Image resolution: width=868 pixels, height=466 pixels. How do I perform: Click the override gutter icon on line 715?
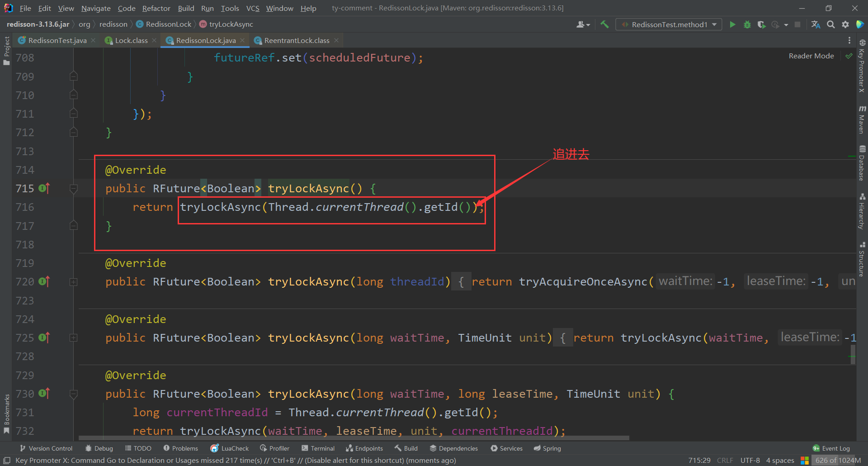[44, 188]
